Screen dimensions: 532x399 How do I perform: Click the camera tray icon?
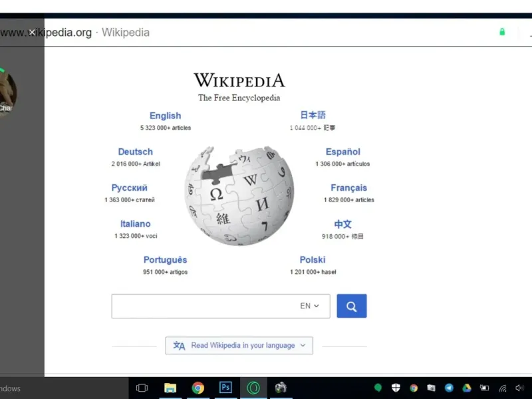(431, 388)
